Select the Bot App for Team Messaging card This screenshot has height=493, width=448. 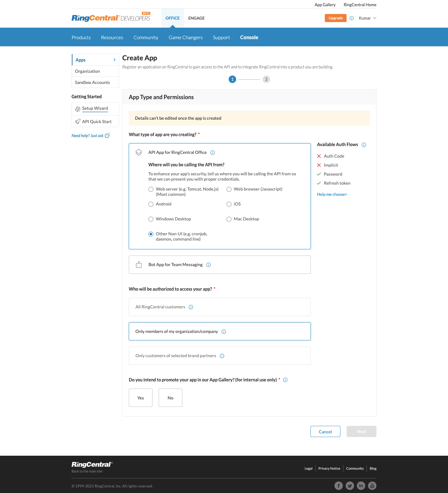pyautogui.click(x=220, y=265)
